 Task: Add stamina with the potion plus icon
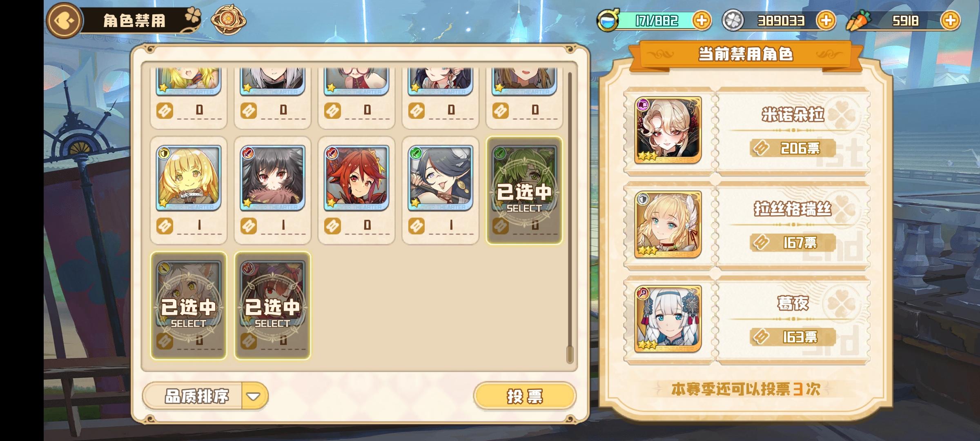pos(702,20)
